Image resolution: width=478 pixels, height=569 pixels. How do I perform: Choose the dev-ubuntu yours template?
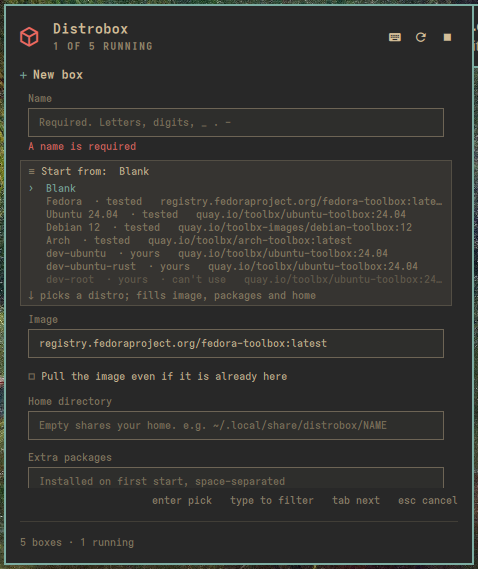[236, 253]
